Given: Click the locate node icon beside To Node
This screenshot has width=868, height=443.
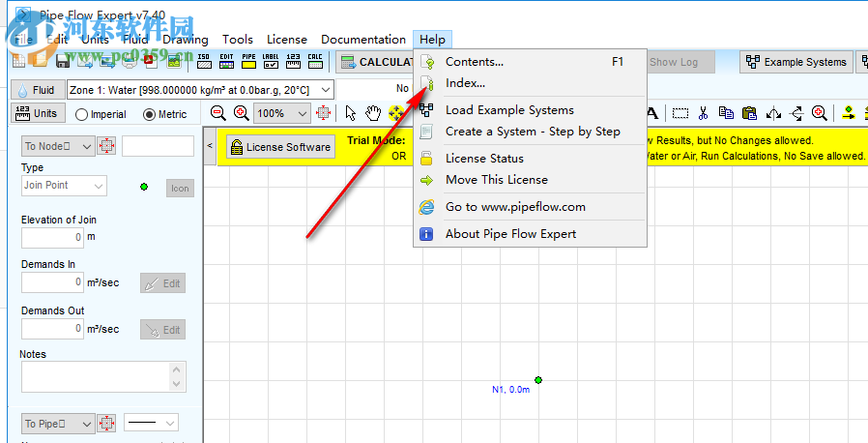Looking at the screenshot, I should click(x=106, y=146).
